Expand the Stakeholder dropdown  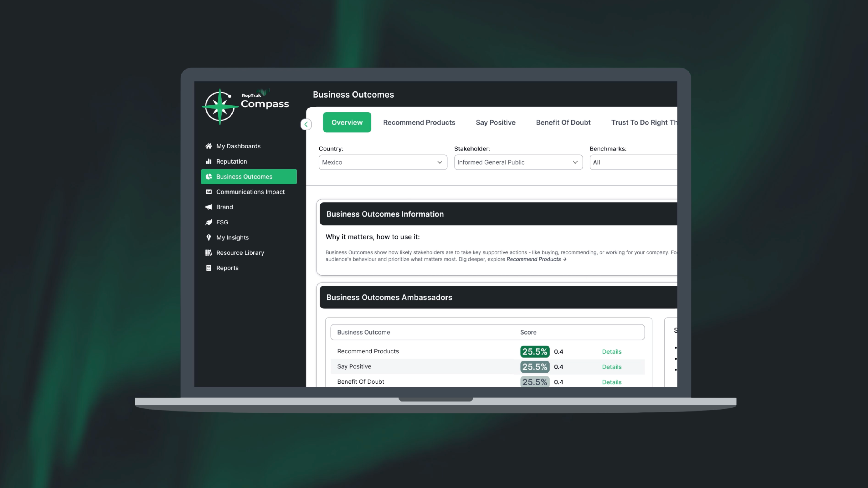518,162
